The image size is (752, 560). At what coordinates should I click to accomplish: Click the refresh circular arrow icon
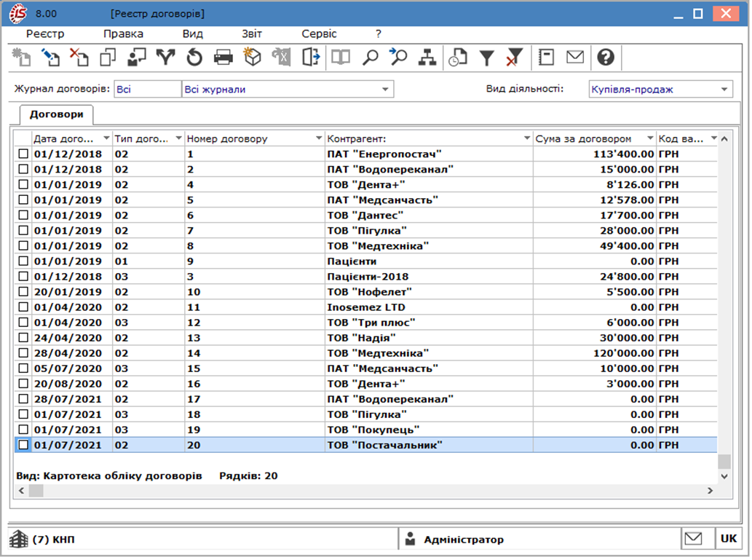tap(194, 58)
